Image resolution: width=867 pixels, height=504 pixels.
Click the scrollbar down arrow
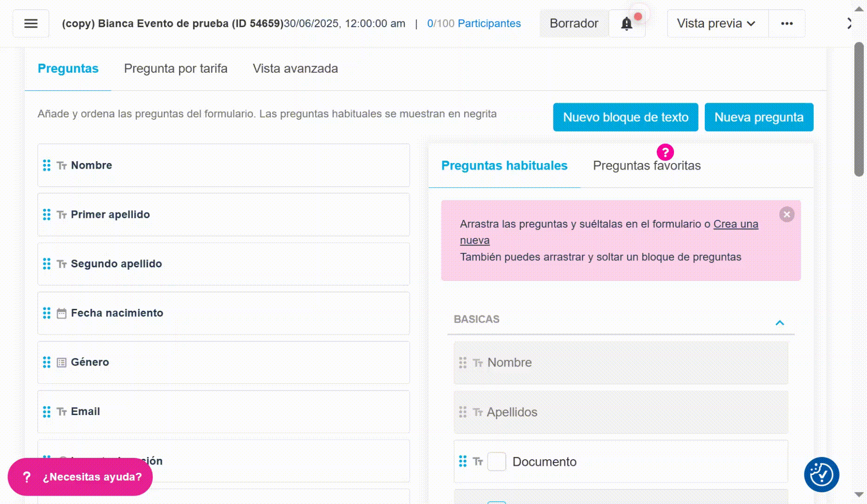pyautogui.click(x=859, y=495)
